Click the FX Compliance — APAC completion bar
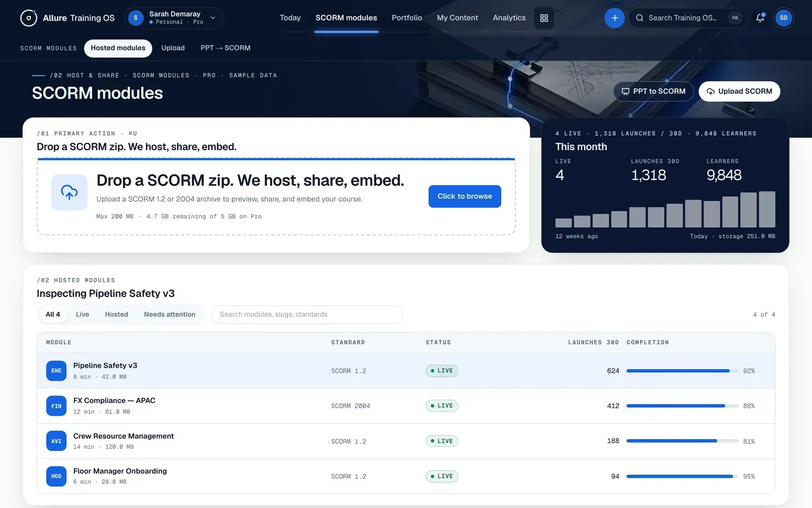This screenshot has height=508, width=812. 682,406
